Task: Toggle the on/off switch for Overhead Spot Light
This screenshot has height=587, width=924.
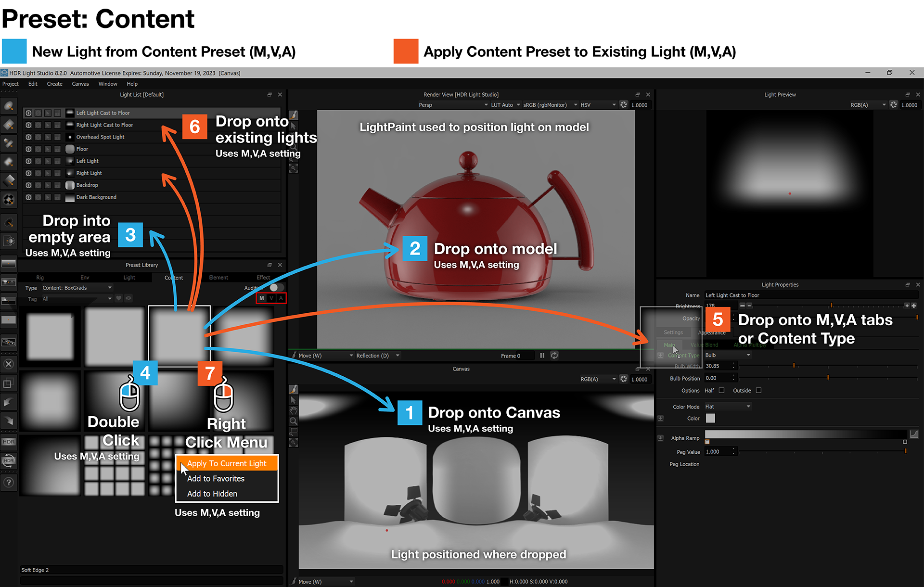Action: coord(29,137)
